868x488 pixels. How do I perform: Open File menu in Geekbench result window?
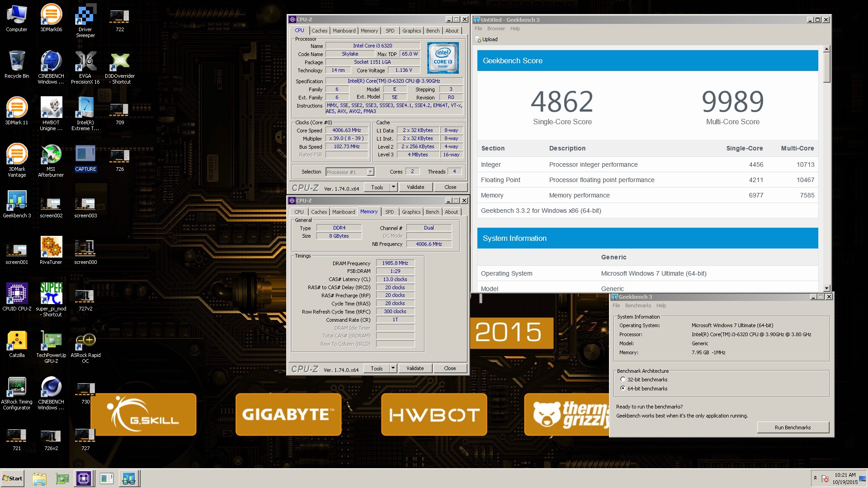pyautogui.click(x=478, y=28)
